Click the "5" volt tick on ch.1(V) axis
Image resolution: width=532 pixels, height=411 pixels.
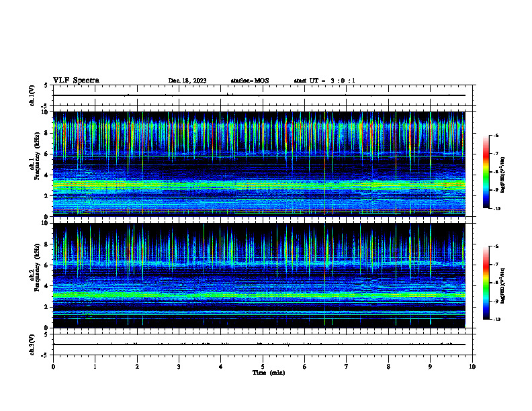click(x=46, y=86)
